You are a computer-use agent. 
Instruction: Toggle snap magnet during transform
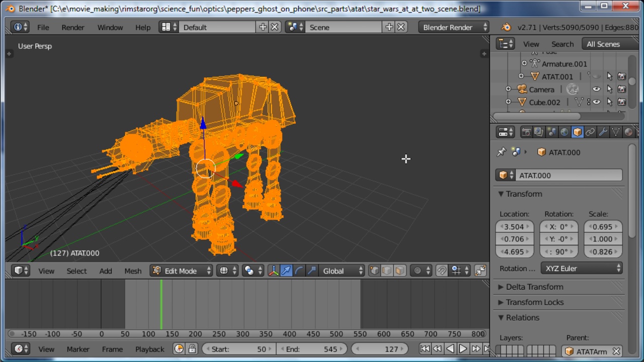pyautogui.click(x=442, y=270)
